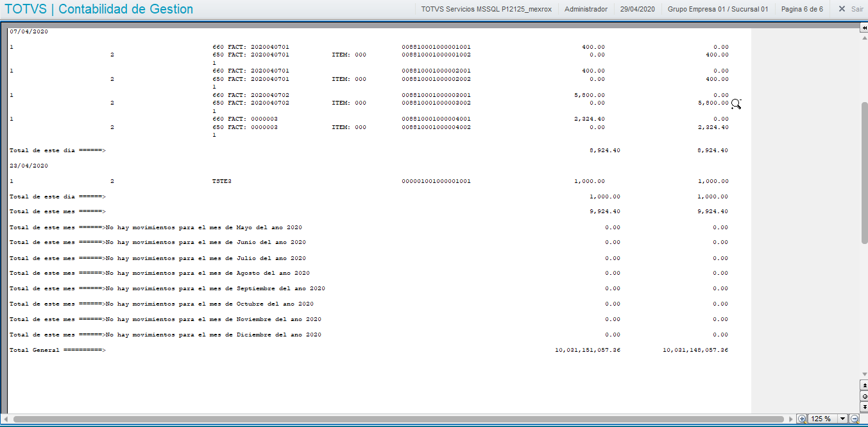The image size is (868, 427).
Task: Click the Sair exit button
Action: [x=851, y=9]
